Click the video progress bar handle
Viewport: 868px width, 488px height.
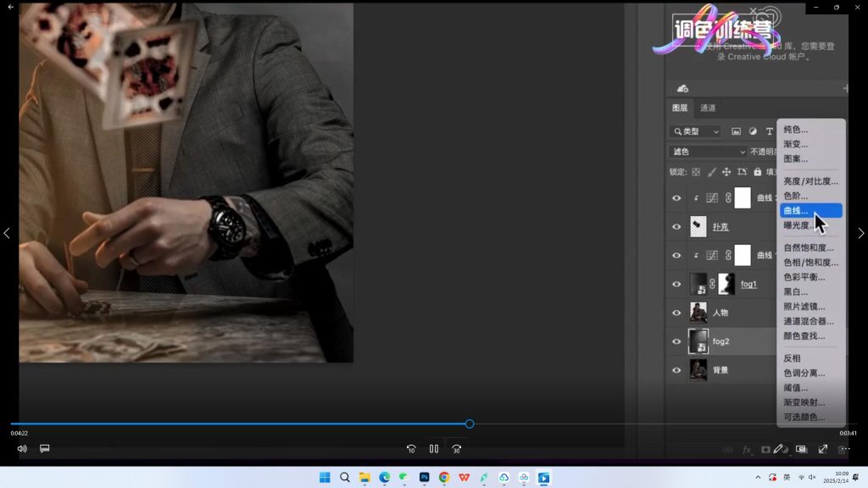470,424
